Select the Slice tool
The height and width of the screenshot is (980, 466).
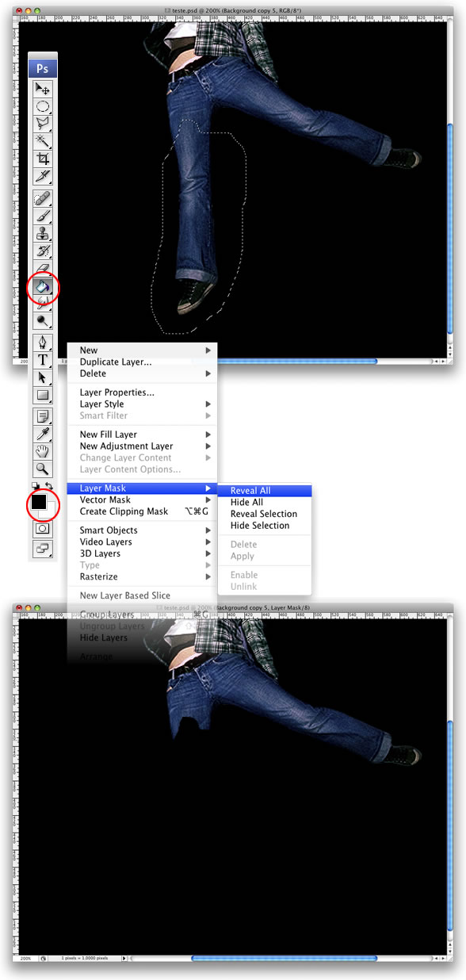(43, 175)
